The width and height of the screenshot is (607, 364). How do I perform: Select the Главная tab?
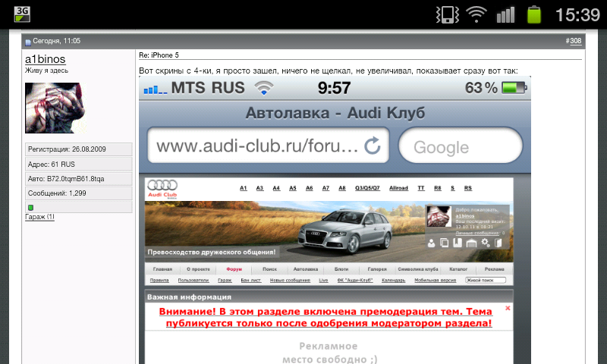(x=162, y=269)
